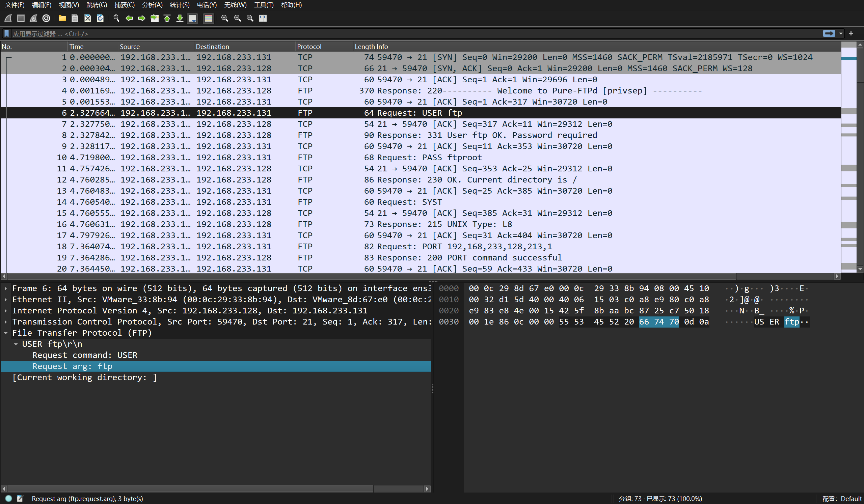Collapse the File Transfer Protocol section
This screenshot has height=504, width=864.
pos(6,333)
